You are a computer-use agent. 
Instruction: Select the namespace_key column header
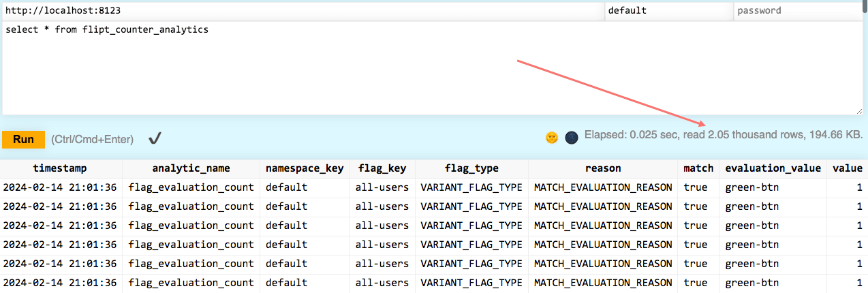(305, 168)
